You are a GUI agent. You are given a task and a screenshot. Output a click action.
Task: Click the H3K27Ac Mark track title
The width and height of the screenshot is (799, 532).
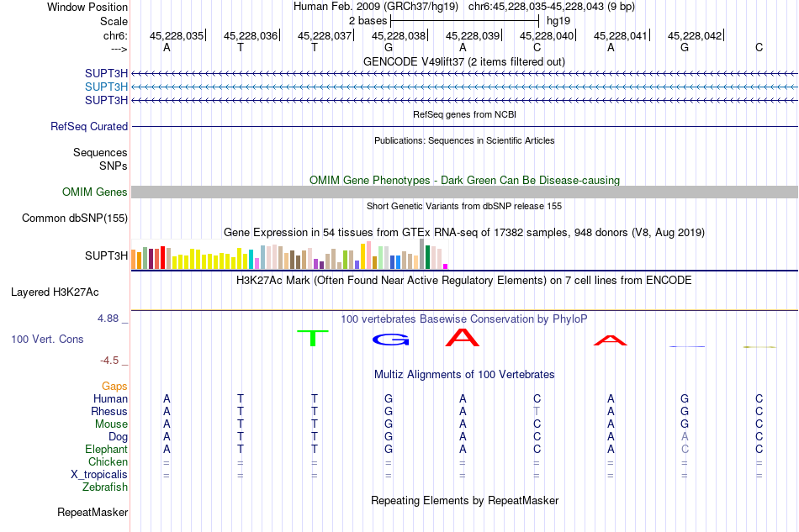click(464, 280)
